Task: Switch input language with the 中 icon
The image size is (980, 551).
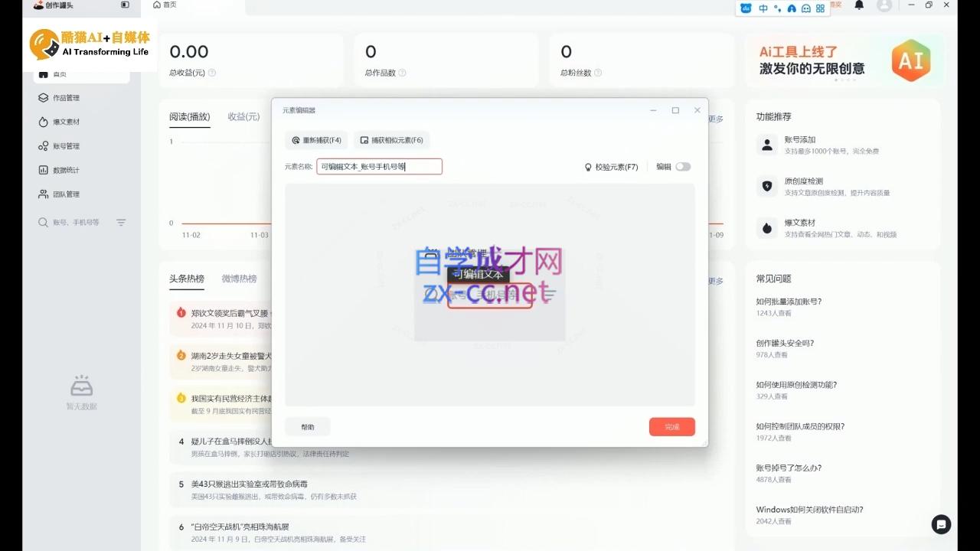Action: pos(763,8)
